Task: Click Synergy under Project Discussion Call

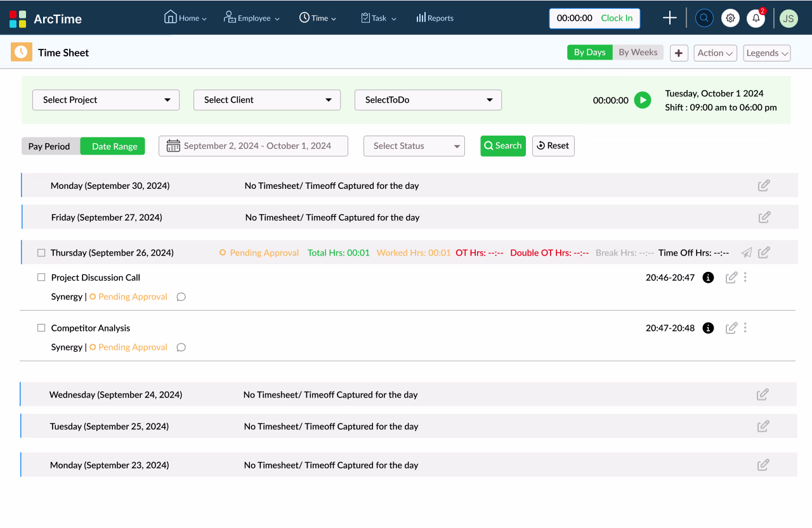Action: (x=67, y=297)
